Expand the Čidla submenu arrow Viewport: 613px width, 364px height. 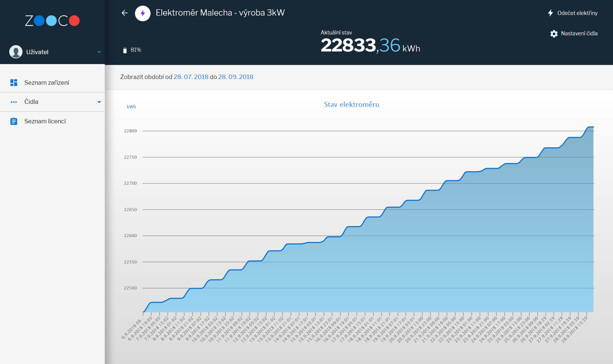(x=99, y=102)
